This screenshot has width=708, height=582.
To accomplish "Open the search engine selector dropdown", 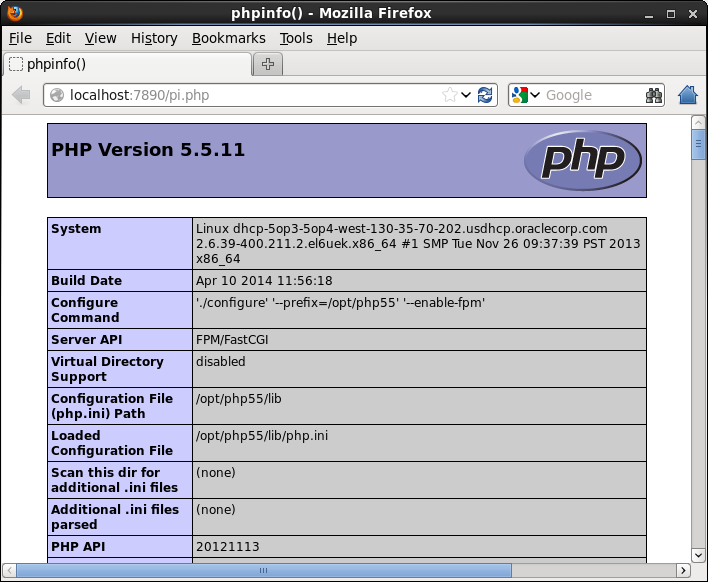I will click(x=535, y=95).
